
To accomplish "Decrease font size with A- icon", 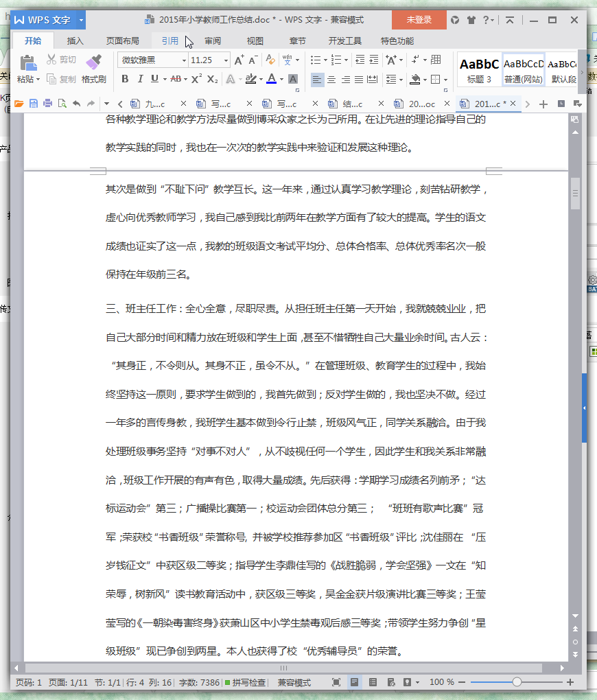I will click(x=253, y=60).
